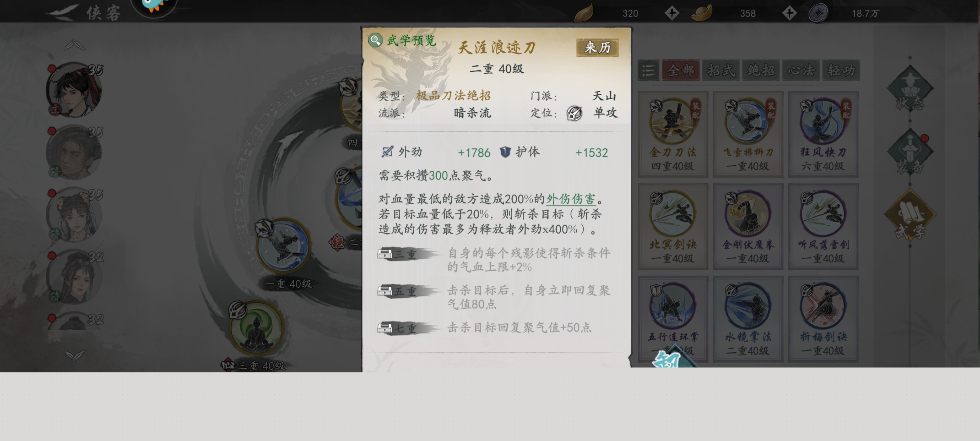
Task: Switch to the 绝招 tab
Action: coord(761,70)
